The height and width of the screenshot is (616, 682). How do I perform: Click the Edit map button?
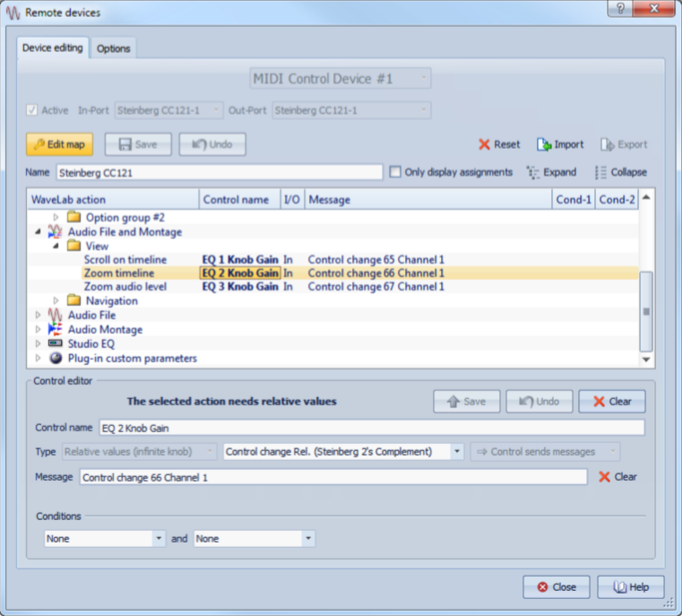tap(59, 144)
